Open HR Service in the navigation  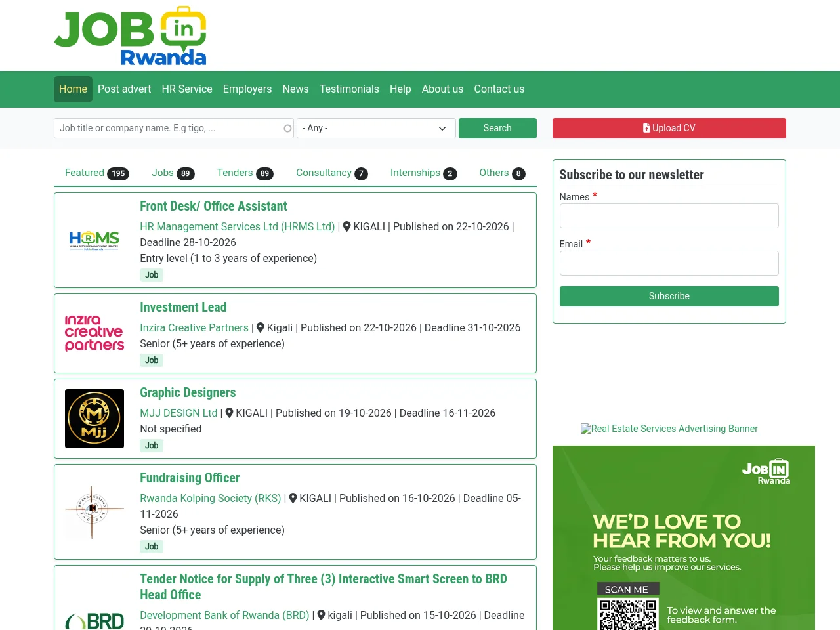coord(187,89)
